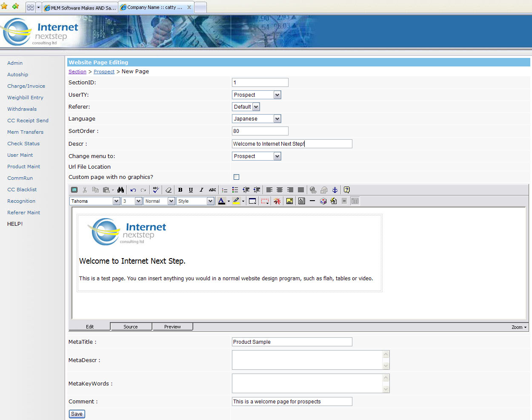Click the Insert Image icon
This screenshot has height=420, width=532.
click(289, 201)
